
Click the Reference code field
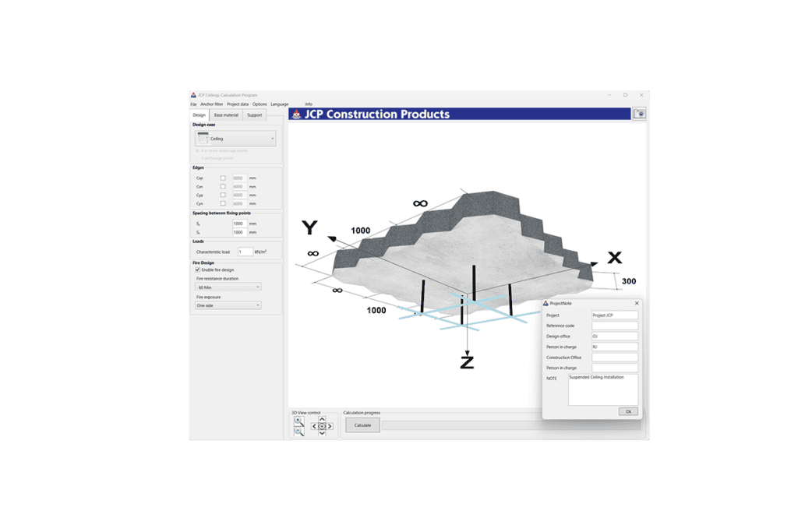coord(614,326)
